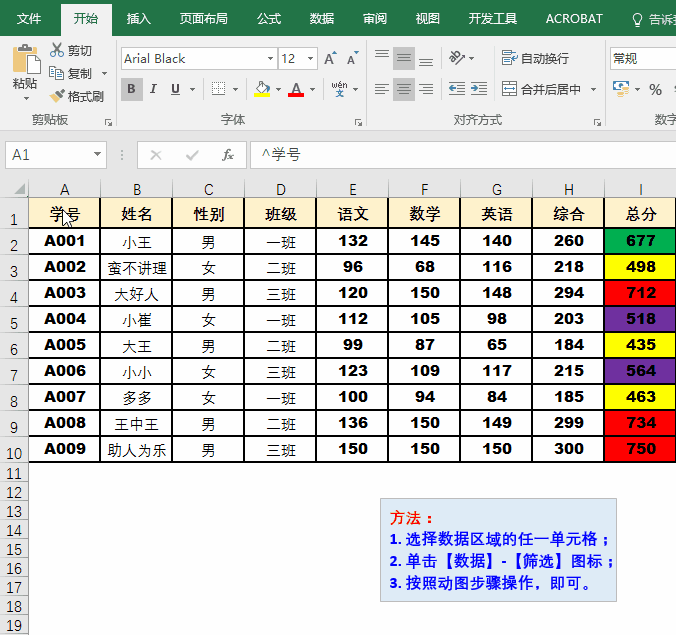Click the Format Painter (格式刷) icon
Image resolution: width=676 pixels, height=635 pixels.
pos(57,97)
